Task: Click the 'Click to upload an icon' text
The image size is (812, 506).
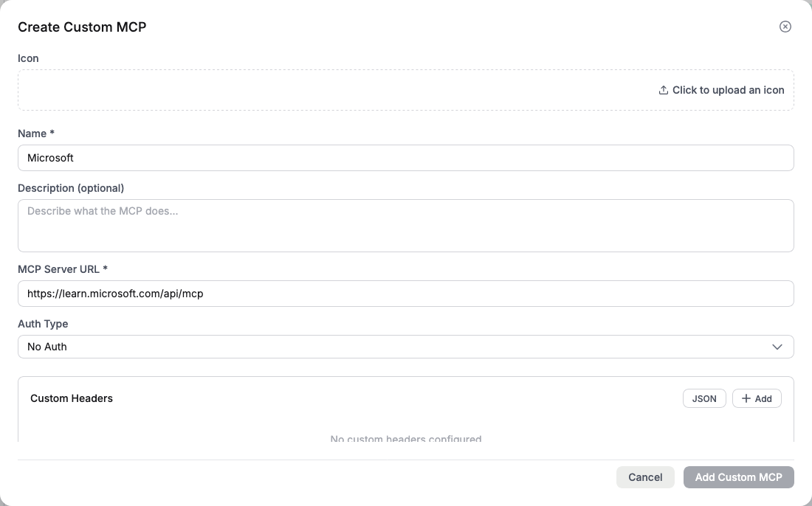Action: pos(728,90)
